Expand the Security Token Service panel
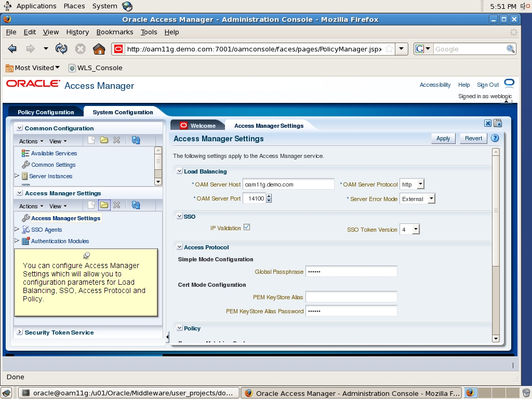Image resolution: width=532 pixels, height=399 pixels. coord(19,332)
